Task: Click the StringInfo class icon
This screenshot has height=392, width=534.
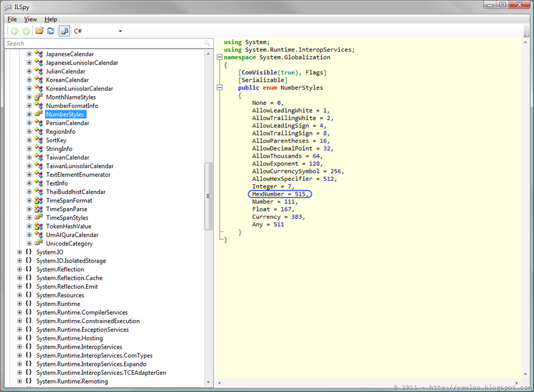Action: tap(39, 149)
